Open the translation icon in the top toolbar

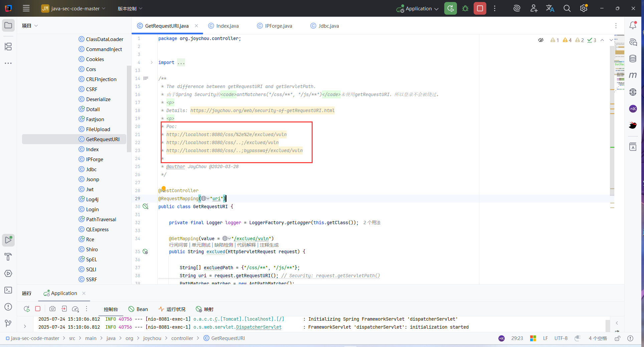coord(550,8)
